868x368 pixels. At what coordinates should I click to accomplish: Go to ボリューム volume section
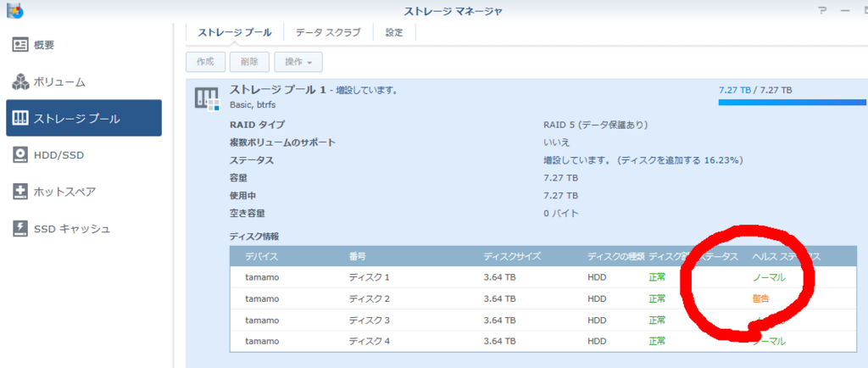click(x=84, y=82)
